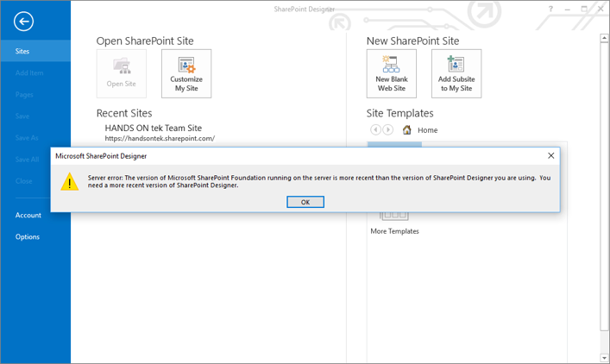The width and height of the screenshot is (610, 364).
Task: Click the Server error message text
Action: click(x=319, y=181)
